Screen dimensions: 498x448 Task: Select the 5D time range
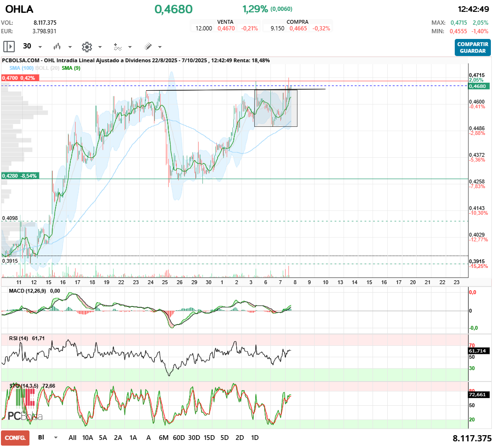coord(225,438)
